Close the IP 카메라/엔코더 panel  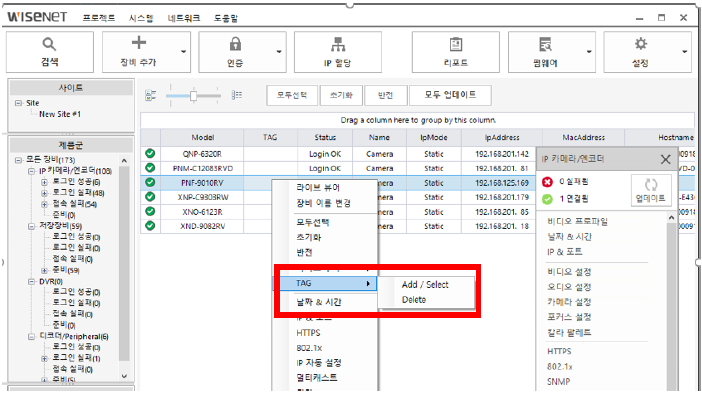(666, 159)
